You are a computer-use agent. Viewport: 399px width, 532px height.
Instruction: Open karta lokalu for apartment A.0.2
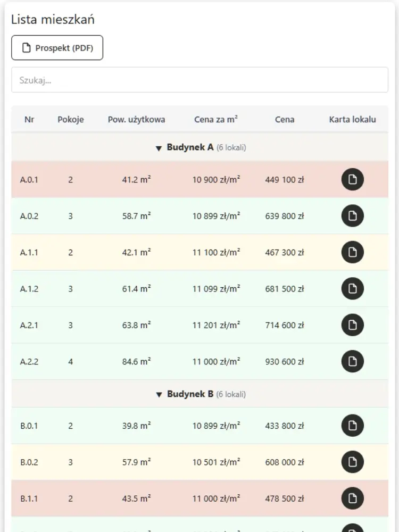(353, 216)
